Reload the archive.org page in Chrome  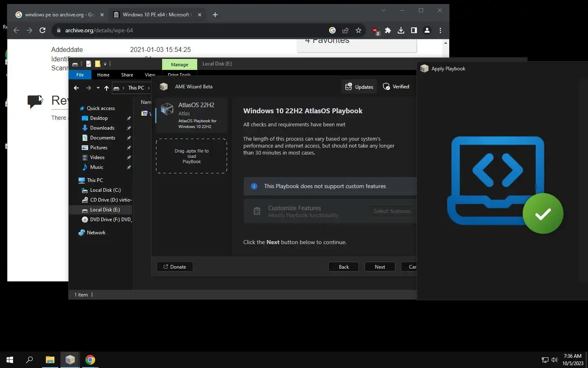42,30
